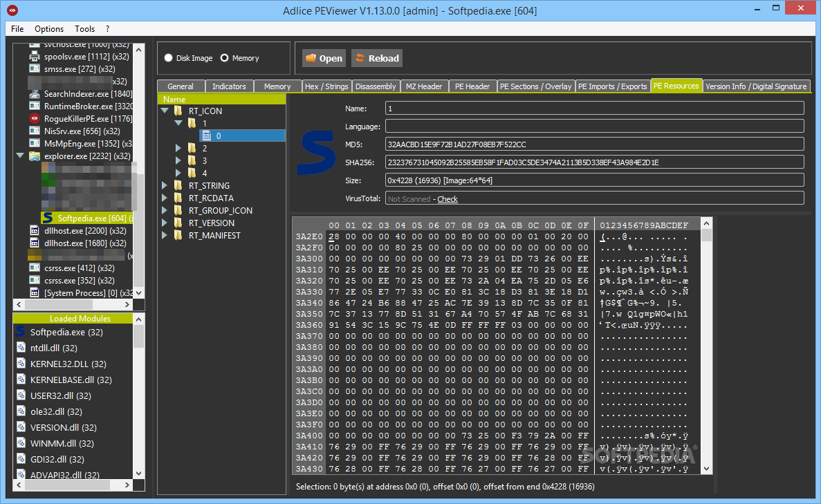This screenshot has height=504, width=821.
Task: Switch to the General tab
Action: [181, 86]
